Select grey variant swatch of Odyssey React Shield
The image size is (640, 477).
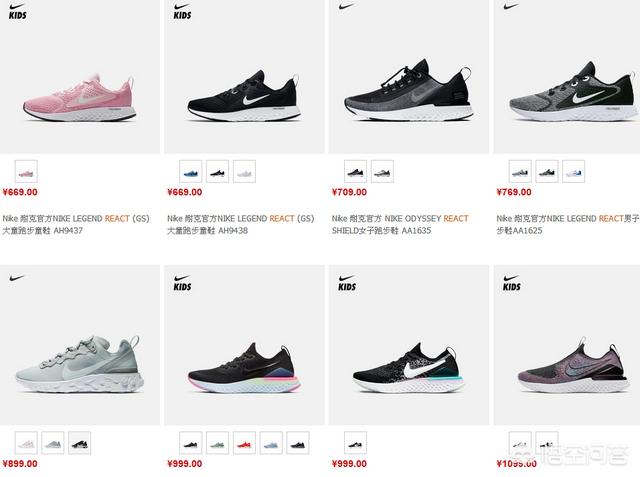[382, 171]
